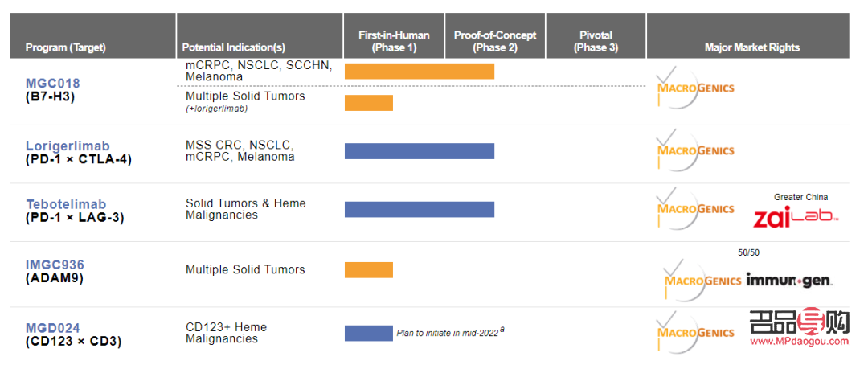Click the MacroGenics logo in Lorigerlimab row
This screenshot has width=868, height=365.
[695, 150]
